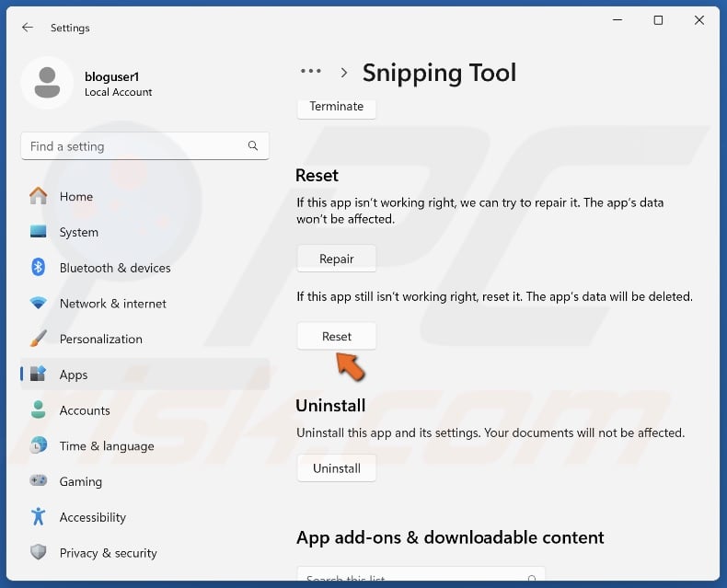Click the add-ons search list field
727x588 pixels.
pyautogui.click(x=421, y=575)
